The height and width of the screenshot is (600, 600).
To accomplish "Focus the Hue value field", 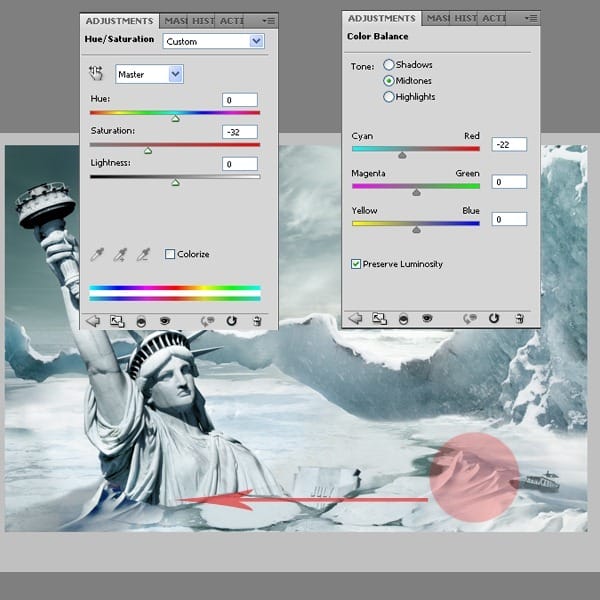I will point(240,100).
